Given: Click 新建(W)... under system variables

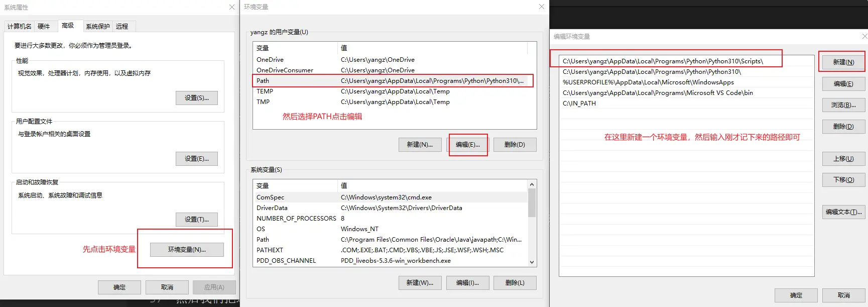Looking at the screenshot, I should [420, 283].
